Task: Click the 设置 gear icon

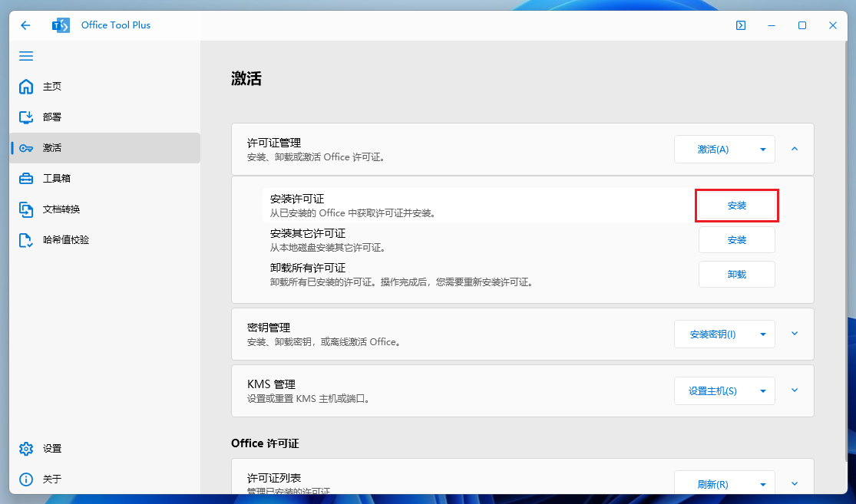Action: pos(26,448)
